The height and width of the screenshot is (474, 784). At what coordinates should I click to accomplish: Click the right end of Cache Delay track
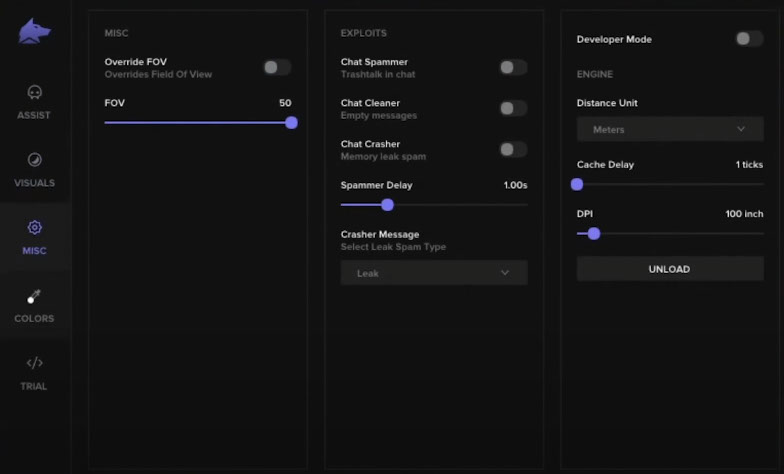coord(761,184)
